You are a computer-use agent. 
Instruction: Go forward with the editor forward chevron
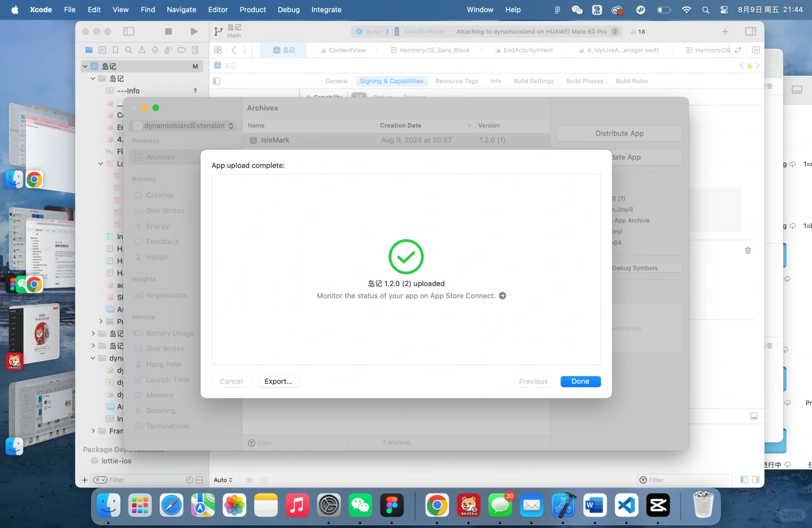coord(244,50)
